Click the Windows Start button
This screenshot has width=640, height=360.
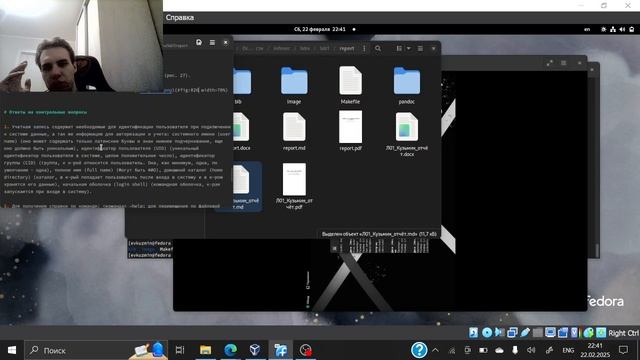pyautogui.click(x=12, y=350)
